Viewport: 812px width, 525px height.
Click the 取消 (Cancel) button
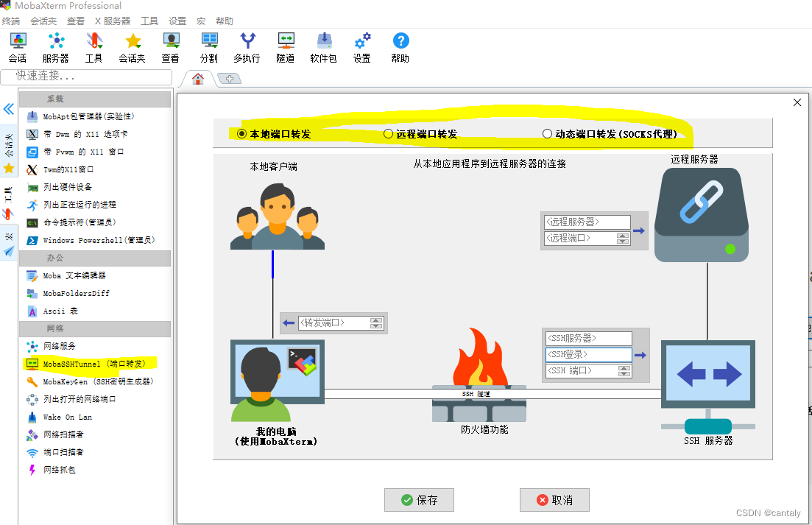click(554, 500)
